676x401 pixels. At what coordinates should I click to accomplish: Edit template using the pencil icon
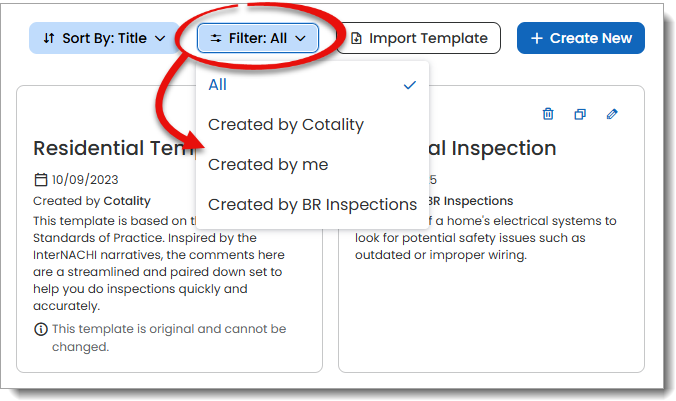[612, 114]
